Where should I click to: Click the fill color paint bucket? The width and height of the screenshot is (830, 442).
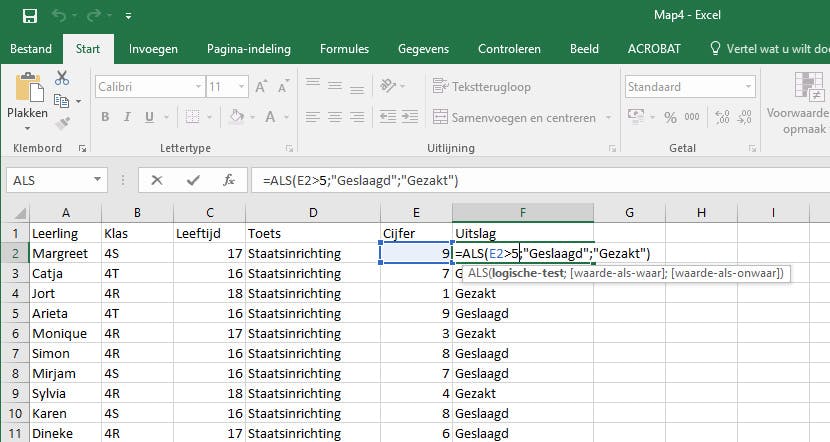[x=236, y=117]
